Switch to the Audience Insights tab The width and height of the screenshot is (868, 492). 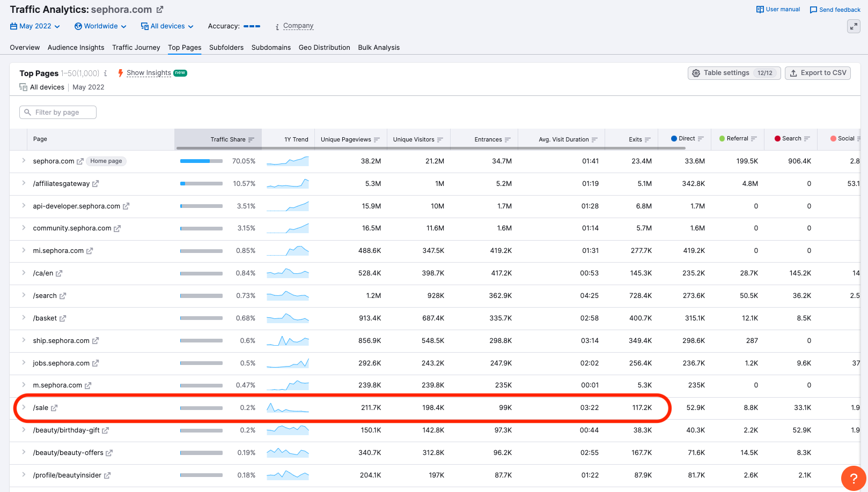(x=76, y=48)
